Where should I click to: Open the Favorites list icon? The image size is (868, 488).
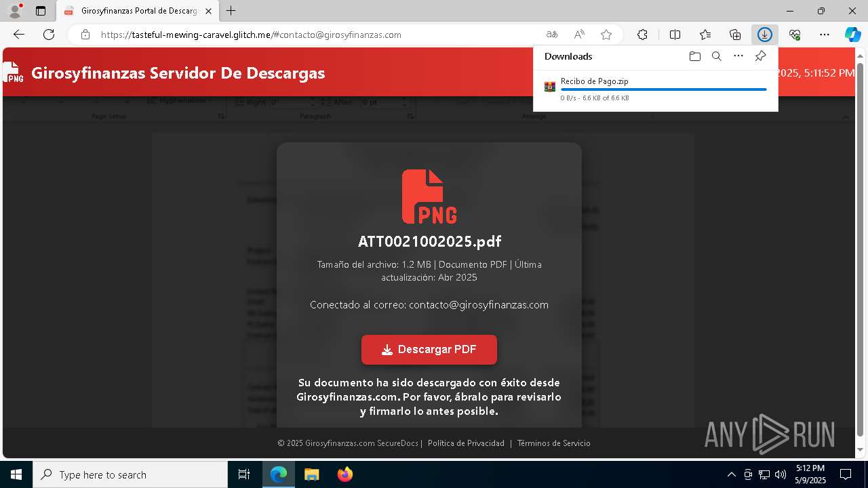(x=705, y=35)
